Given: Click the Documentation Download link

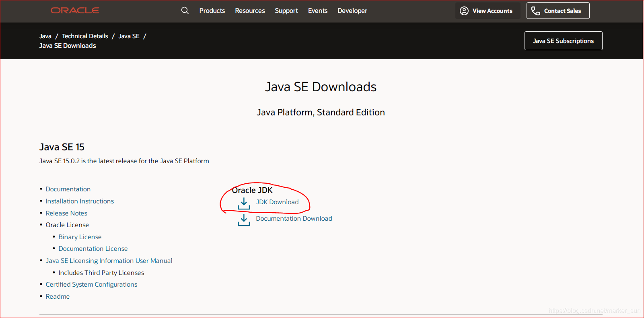Looking at the screenshot, I should (294, 219).
